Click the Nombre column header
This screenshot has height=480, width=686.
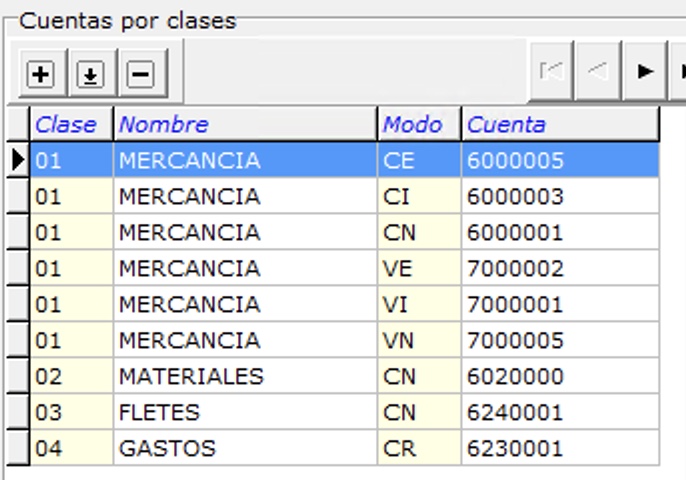(x=164, y=124)
